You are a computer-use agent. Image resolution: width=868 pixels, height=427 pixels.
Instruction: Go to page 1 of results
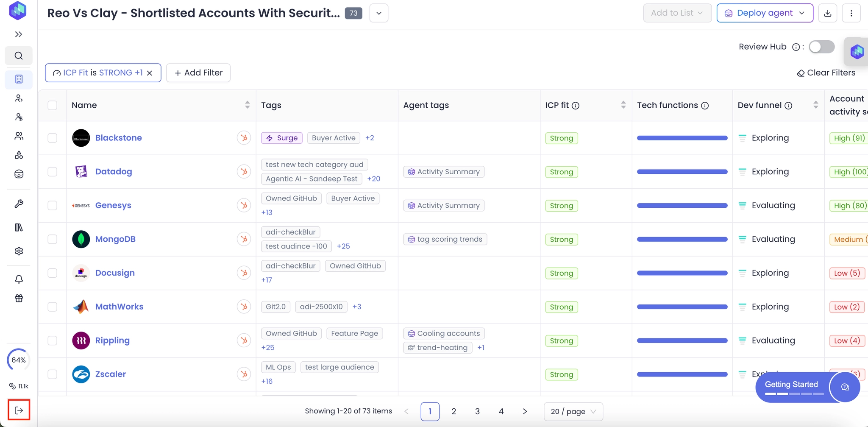click(430, 411)
